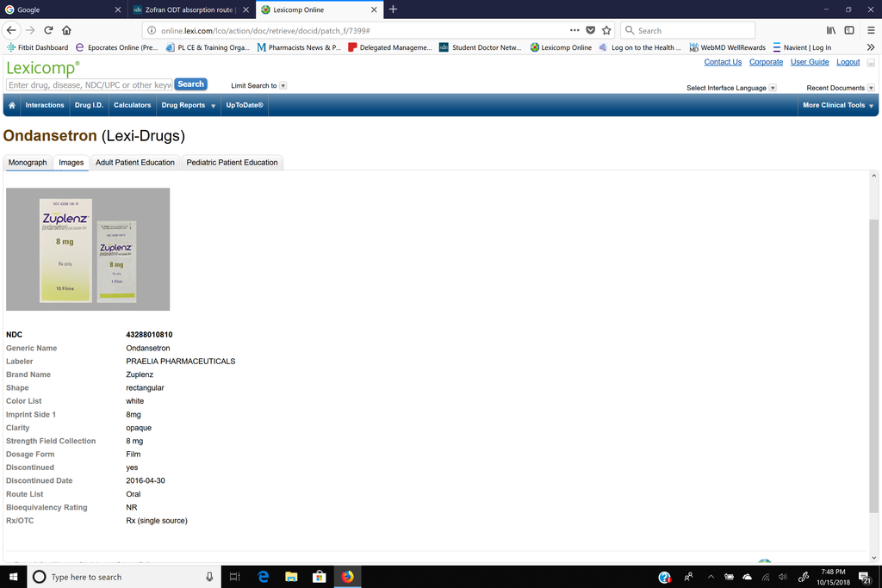Image resolution: width=882 pixels, height=588 pixels.
Task: Show hidden system tray icons
Action: [x=711, y=577]
